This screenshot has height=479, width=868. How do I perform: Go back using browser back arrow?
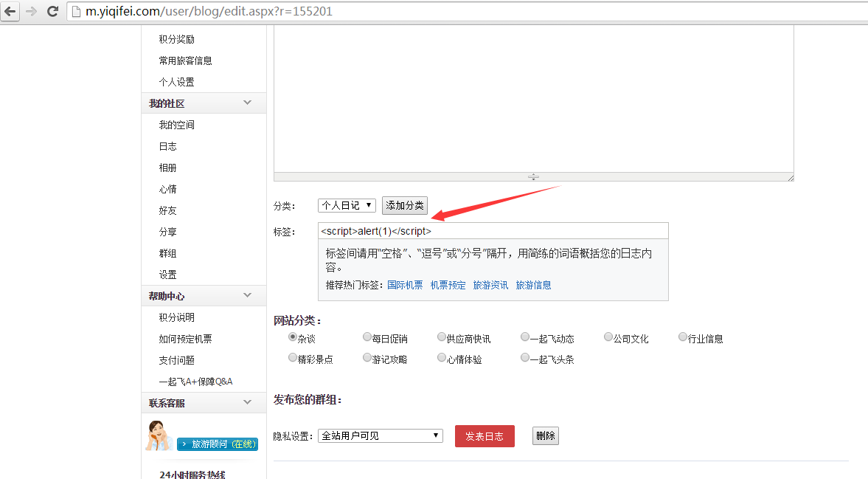(10, 11)
